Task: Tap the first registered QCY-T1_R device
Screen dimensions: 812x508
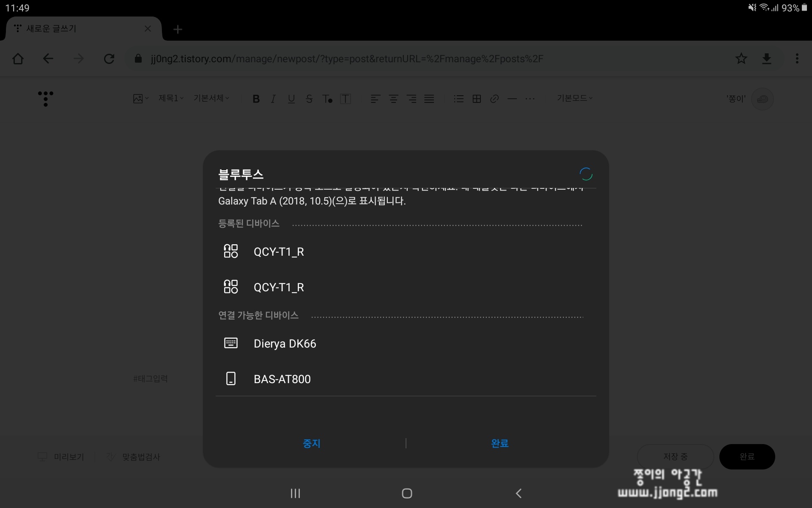Action: coord(279,252)
